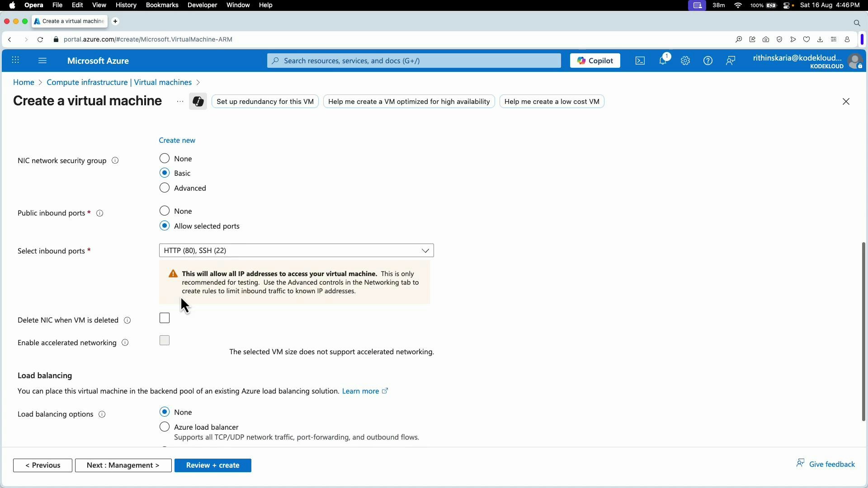Open the Learn more load balancing link

coord(360,391)
